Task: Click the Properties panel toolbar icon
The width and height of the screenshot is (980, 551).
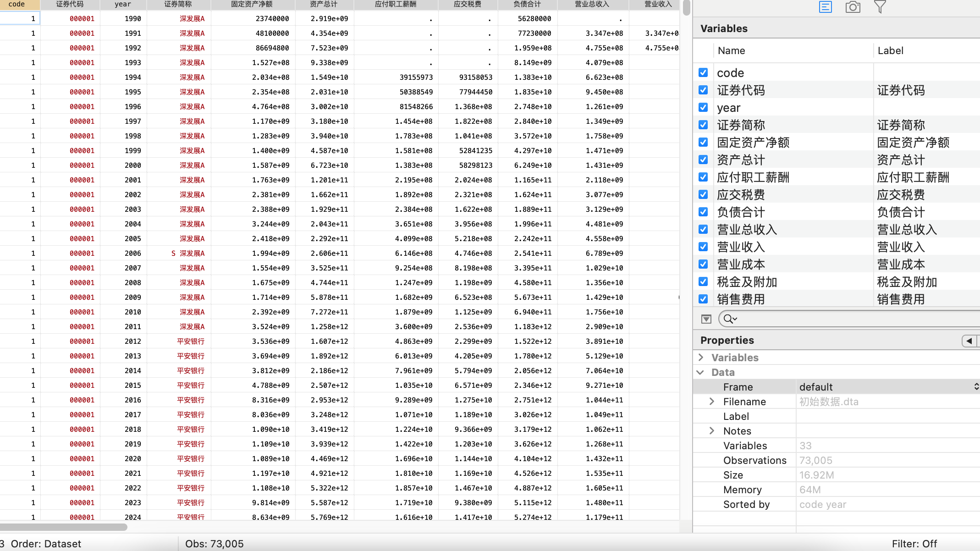Action: pos(825,7)
